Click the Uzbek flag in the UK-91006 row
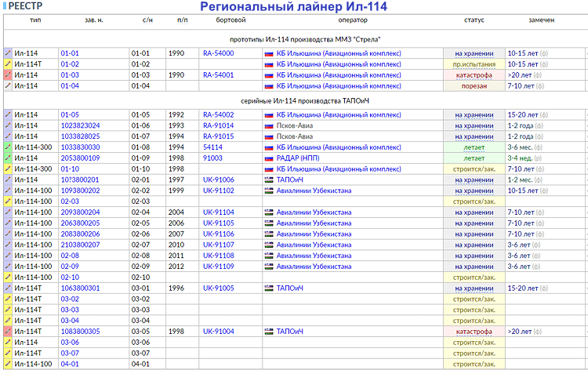This screenshot has height=370, width=588. point(269,180)
